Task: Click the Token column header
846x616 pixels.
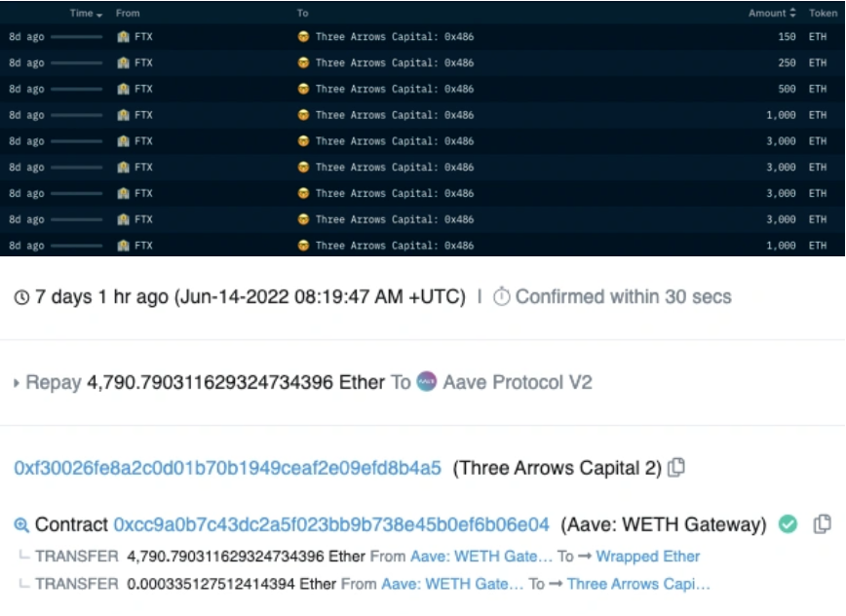Action: (823, 13)
